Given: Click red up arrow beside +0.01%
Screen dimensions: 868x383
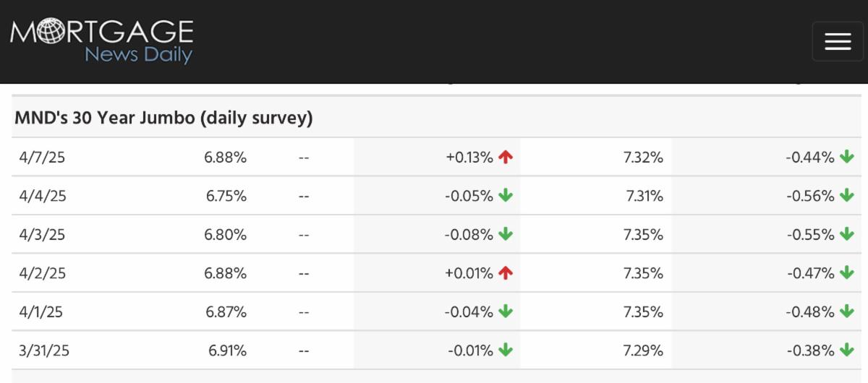Looking at the screenshot, I should pos(506,273).
